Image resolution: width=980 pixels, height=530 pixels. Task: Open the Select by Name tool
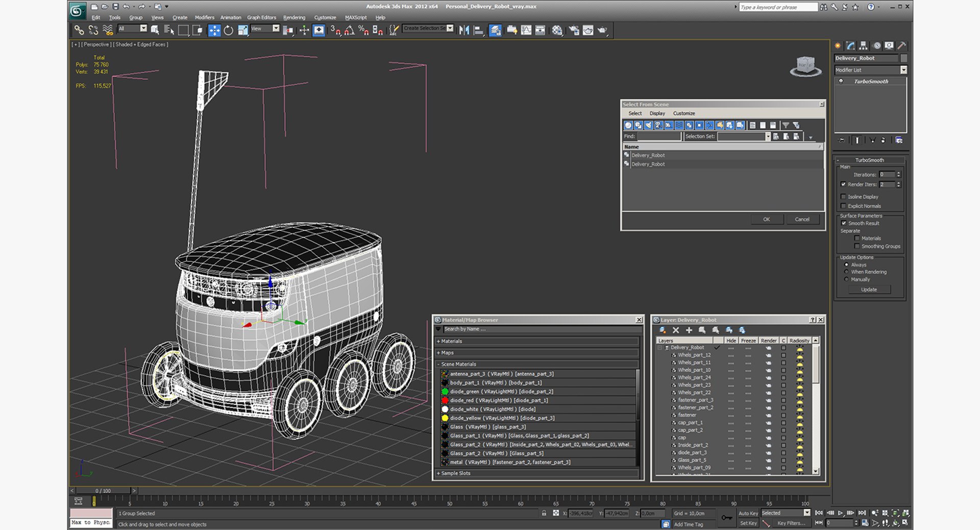[x=169, y=30]
